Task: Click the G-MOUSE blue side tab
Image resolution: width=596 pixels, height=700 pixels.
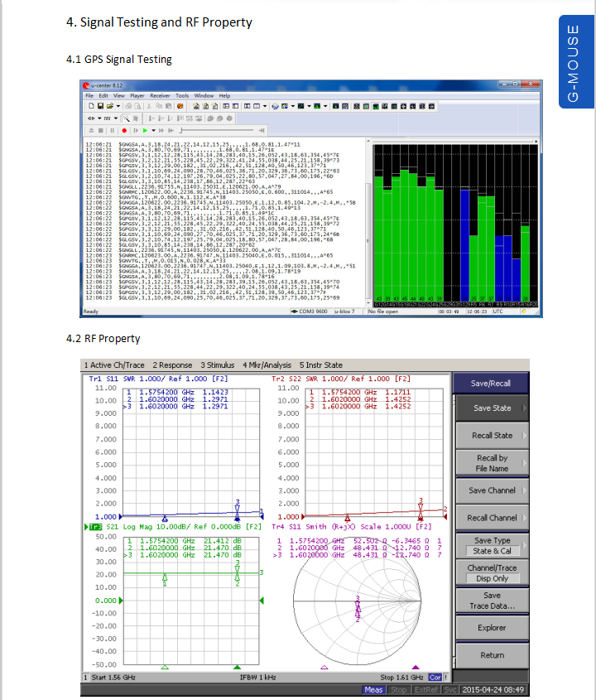Action: pyautogui.click(x=576, y=61)
